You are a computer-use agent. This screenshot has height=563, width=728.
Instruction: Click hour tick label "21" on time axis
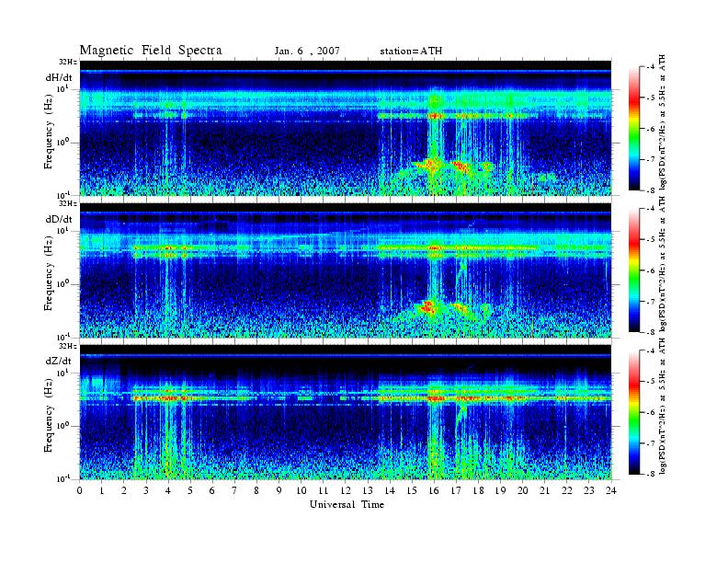[544, 490]
